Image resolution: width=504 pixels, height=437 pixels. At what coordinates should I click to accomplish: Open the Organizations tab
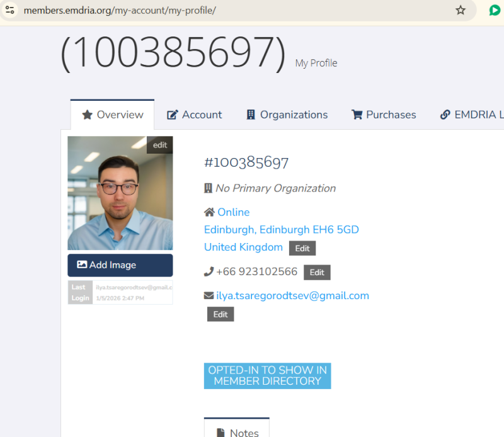pyautogui.click(x=287, y=115)
